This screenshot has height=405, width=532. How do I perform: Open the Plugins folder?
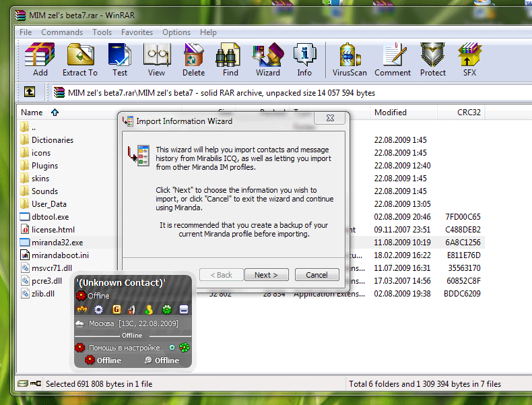[x=44, y=166]
